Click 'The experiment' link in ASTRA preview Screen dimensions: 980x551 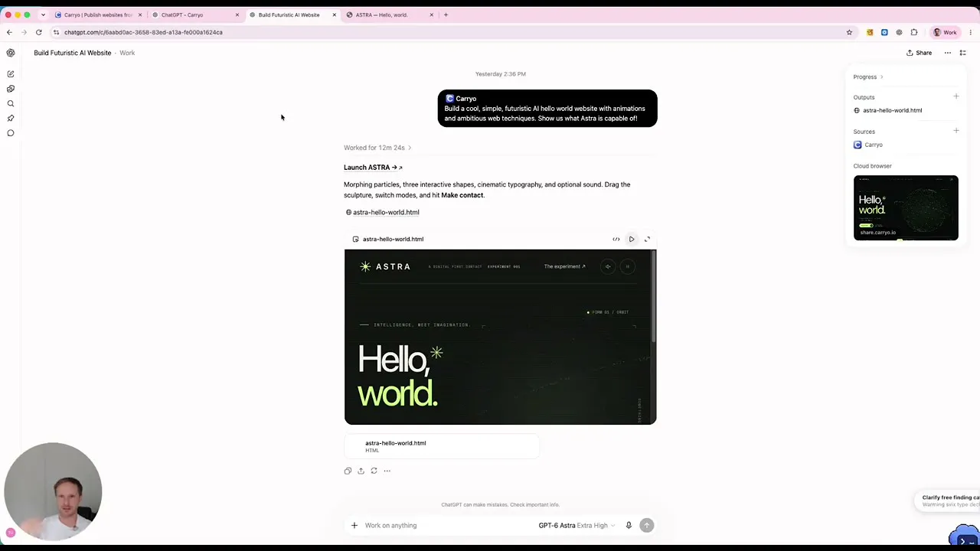(565, 266)
